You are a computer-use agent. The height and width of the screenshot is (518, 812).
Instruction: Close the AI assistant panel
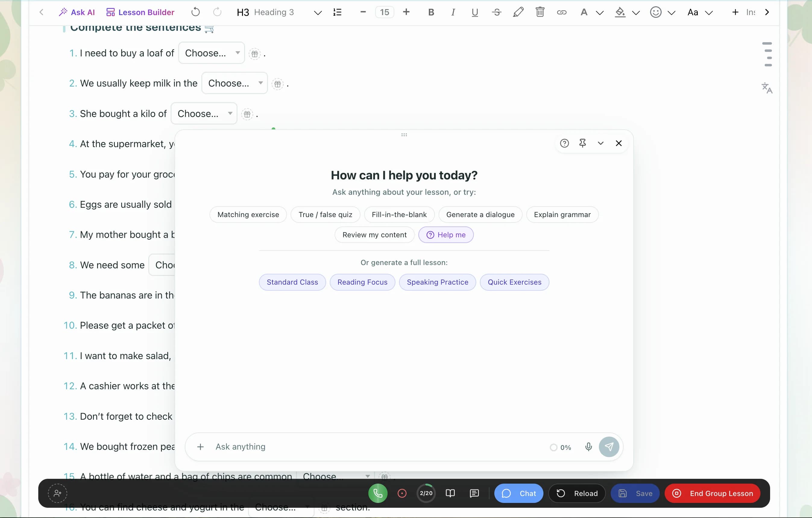(x=618, y=143)
